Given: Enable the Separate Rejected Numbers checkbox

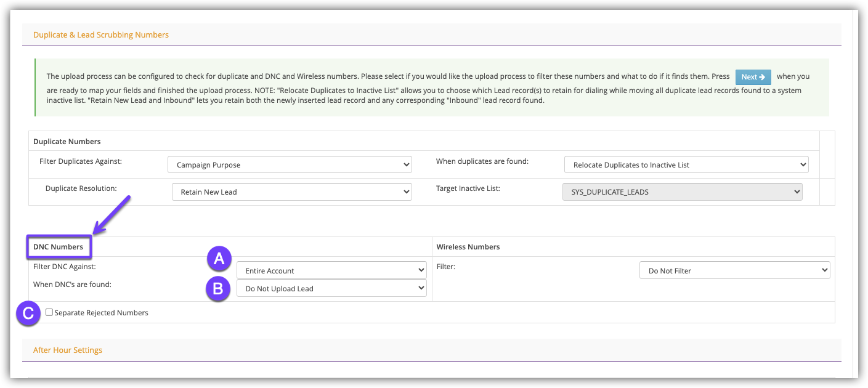Looking at the screenshot, I should click(49, 312).
